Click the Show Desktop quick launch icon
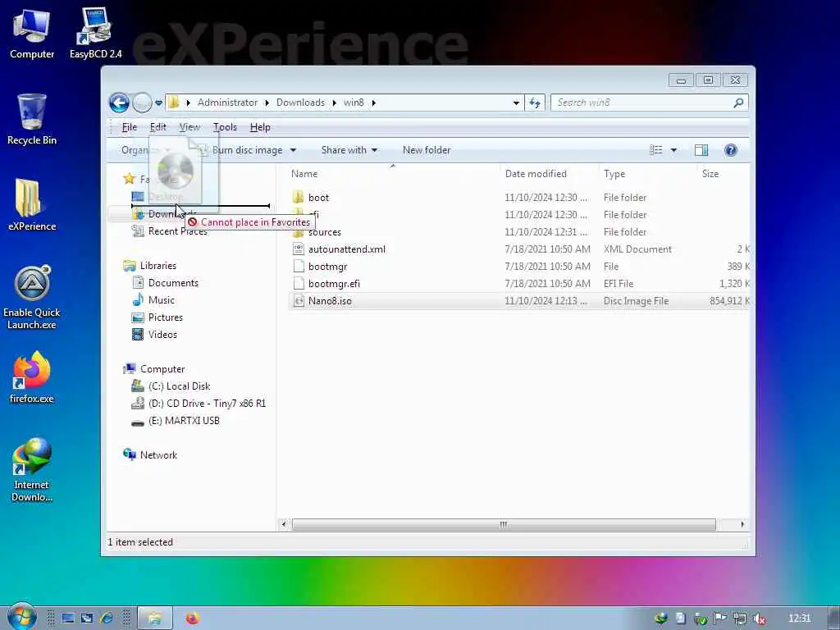The height and width of the screenshot is (630, 840). click(x=68, y=619)
